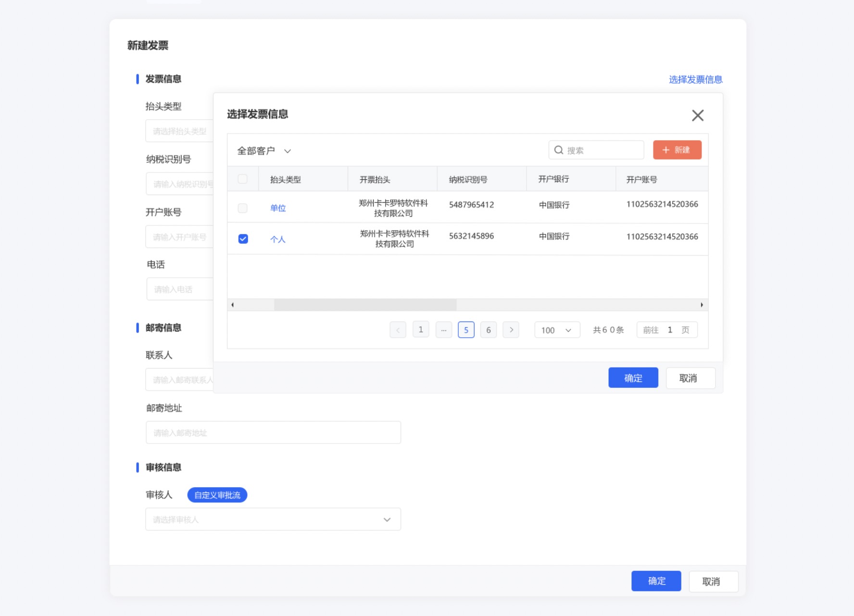Click the horizontal scrollbar thumb in table

(365, 305)
